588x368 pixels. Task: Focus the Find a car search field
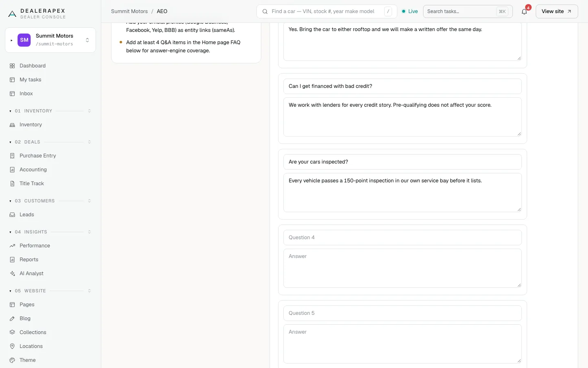327,11
